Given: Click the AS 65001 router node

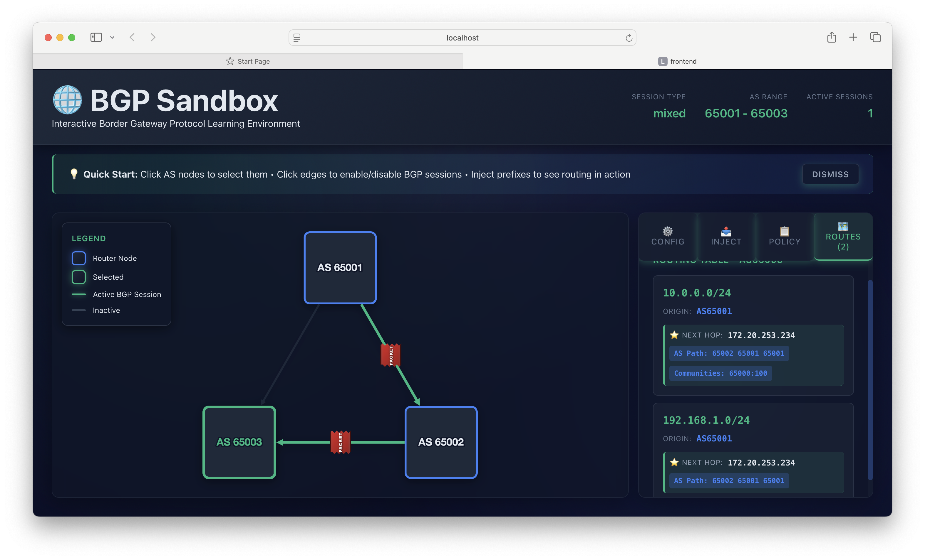Looking at the screenshot, I should click(340, 267).
